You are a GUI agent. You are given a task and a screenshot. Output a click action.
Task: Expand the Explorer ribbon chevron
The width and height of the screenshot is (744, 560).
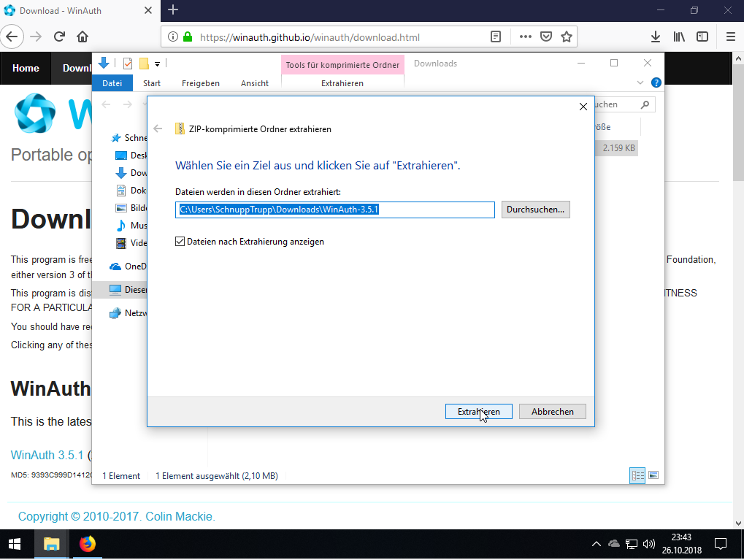coord(641,83)
